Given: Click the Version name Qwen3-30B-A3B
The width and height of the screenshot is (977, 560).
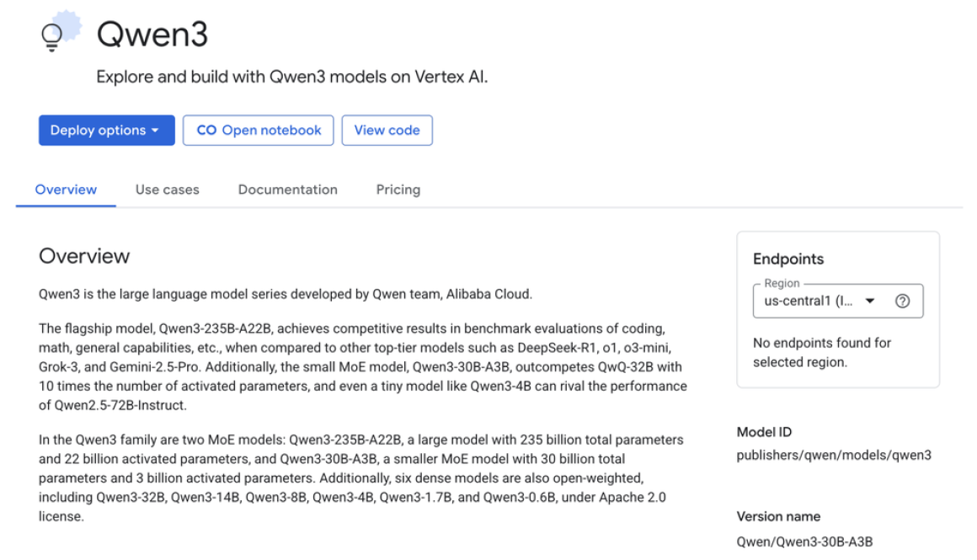Looking at the screenshot, I should pyautogui.click(x=804, y=541).
